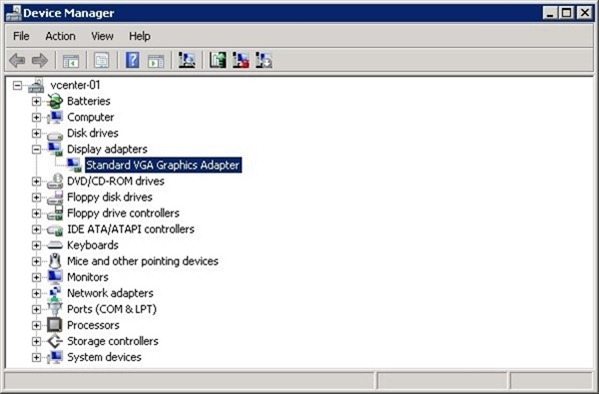Click the Computer category icon
599x394 pixels.
coord(55,117)
